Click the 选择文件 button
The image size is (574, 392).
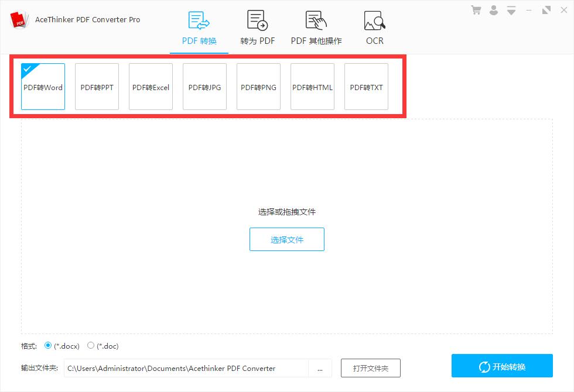287,239
